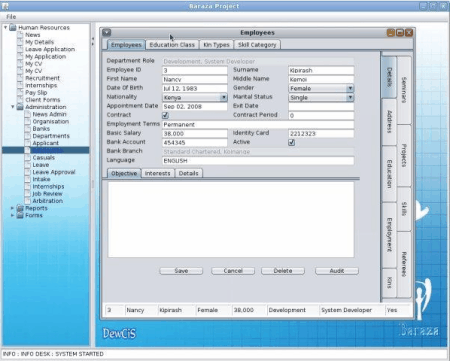Select the Interests tab
Viewport: 450px width, 361px height.
(x=157, y=173)
